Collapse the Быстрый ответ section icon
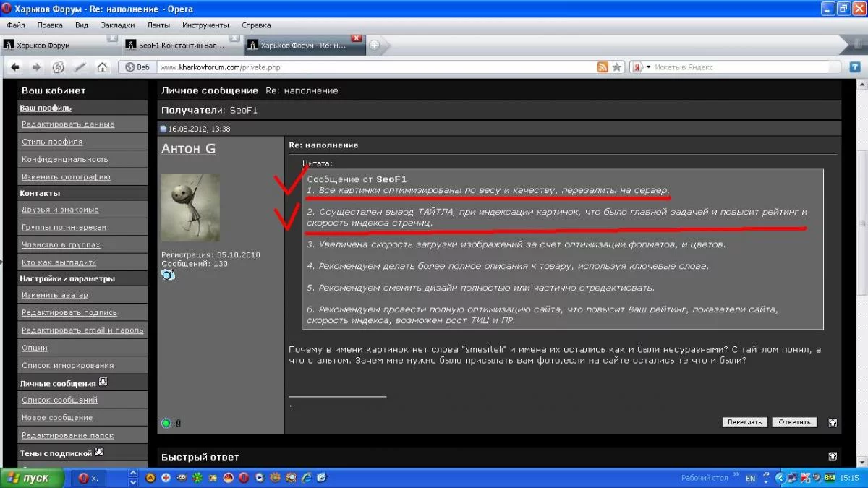This screenshot has height=488, width=868. [833, 456]
